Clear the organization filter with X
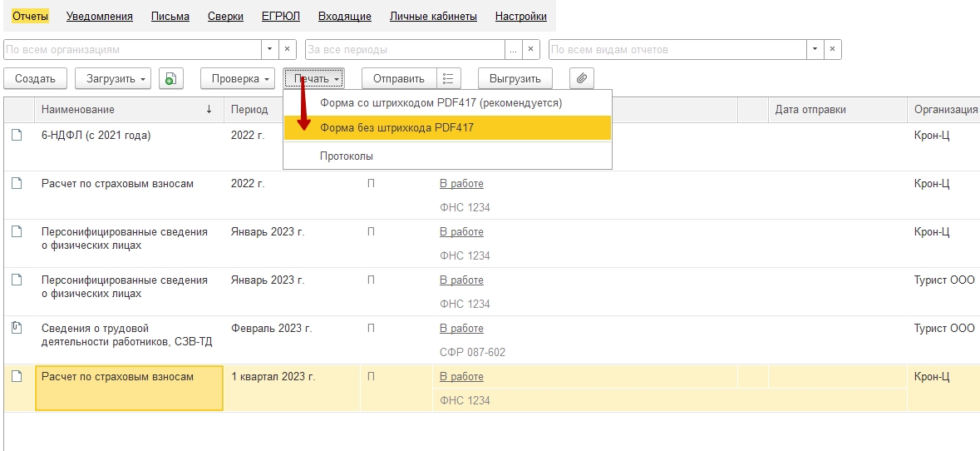Screen dimensions: 980x451 click(x=288, y=50)
